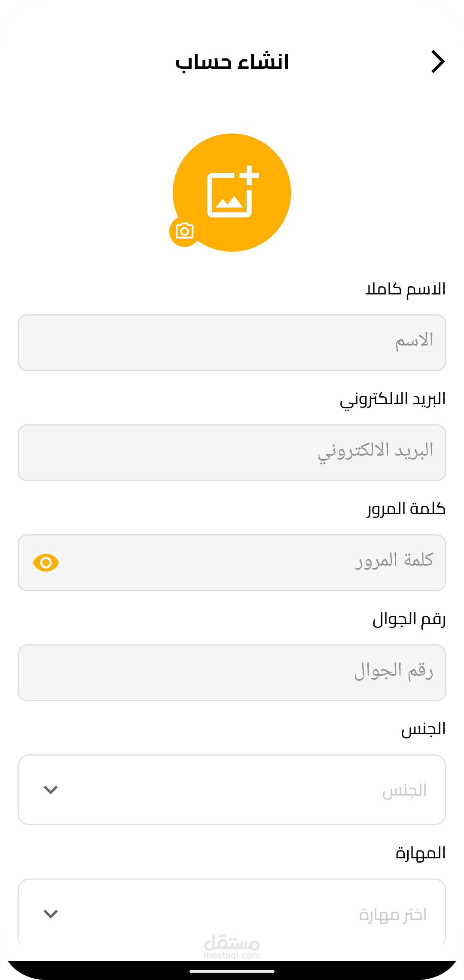Open the 'اختر مهارة' skill select box

click(232, 913)
